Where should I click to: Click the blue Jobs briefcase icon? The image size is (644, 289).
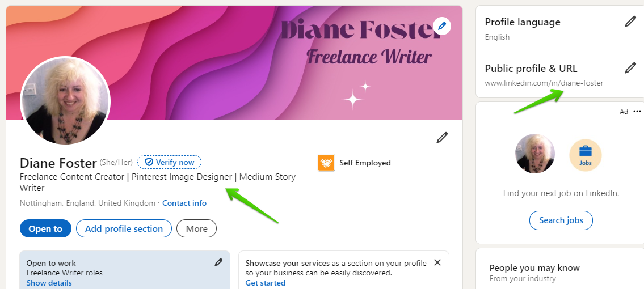coord(585,154)
